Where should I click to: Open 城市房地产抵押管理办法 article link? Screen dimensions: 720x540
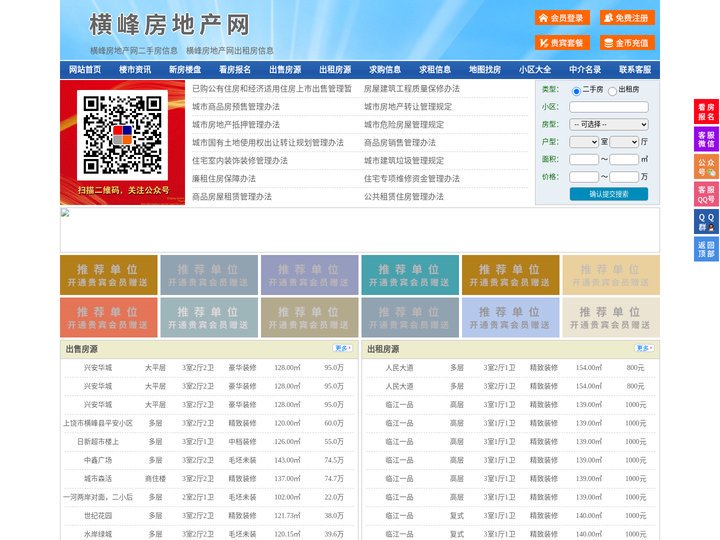coord(236,124)
